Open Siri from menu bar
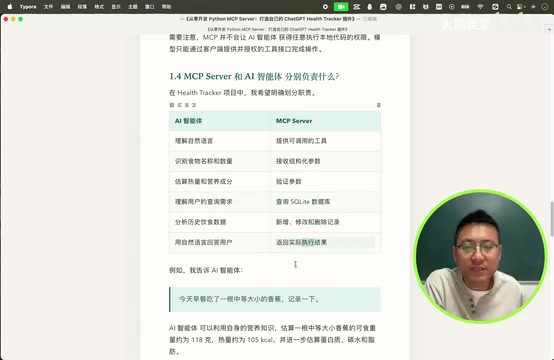This screenshot has width=554, height=360. pos(534,6)
